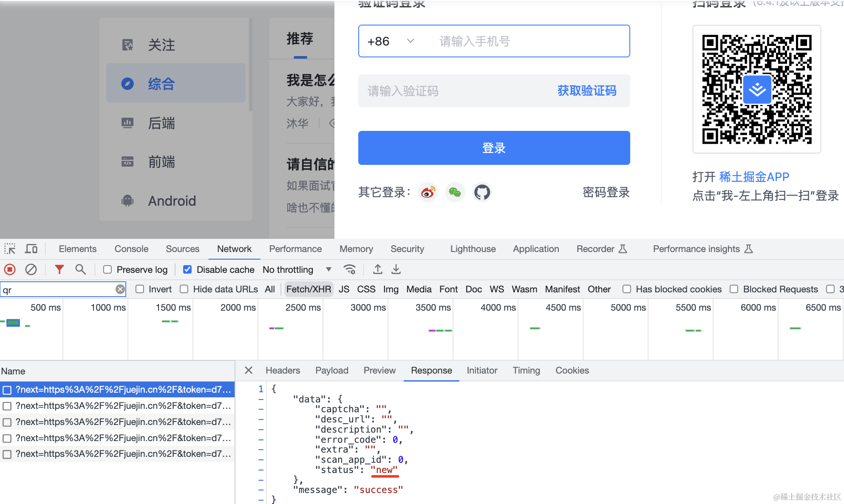844x504 pixels.
Task: Clear the qr filter text box
Action: 120,289
